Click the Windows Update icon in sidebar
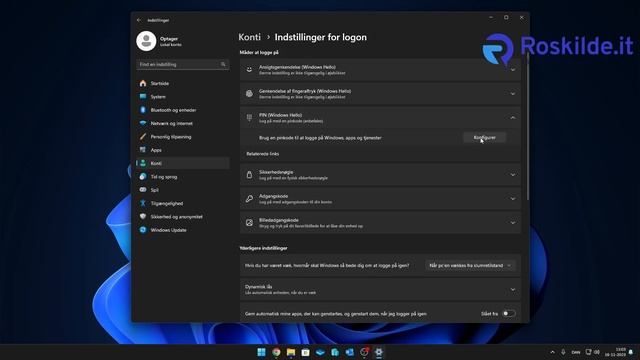 (x=143, y=230)
